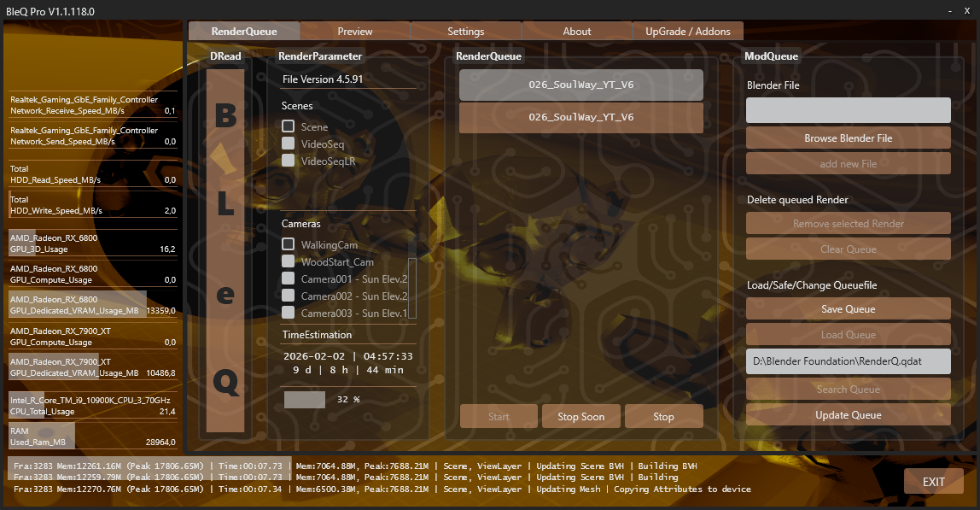
Task: Minimize the BleQ Pro window
Action: coord(950,11)
